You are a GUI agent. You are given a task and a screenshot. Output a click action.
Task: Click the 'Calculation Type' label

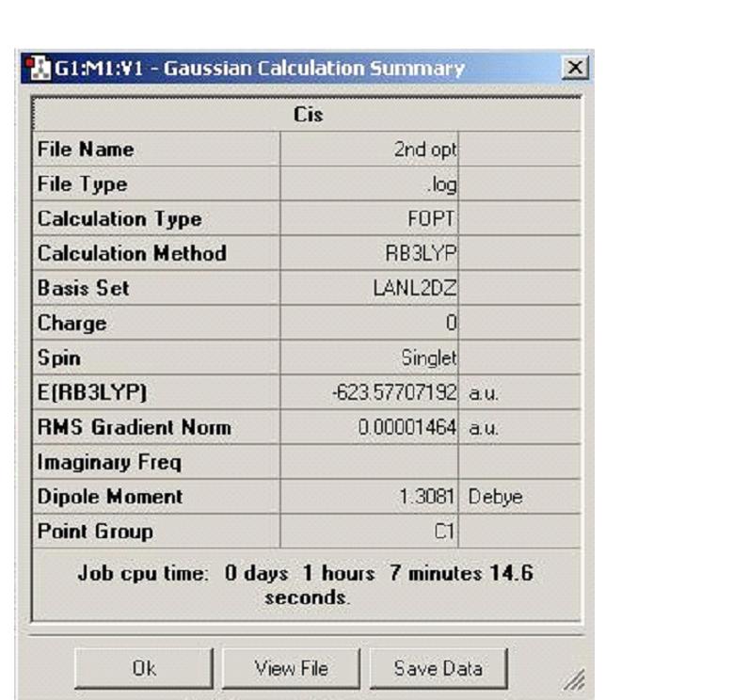120,219
